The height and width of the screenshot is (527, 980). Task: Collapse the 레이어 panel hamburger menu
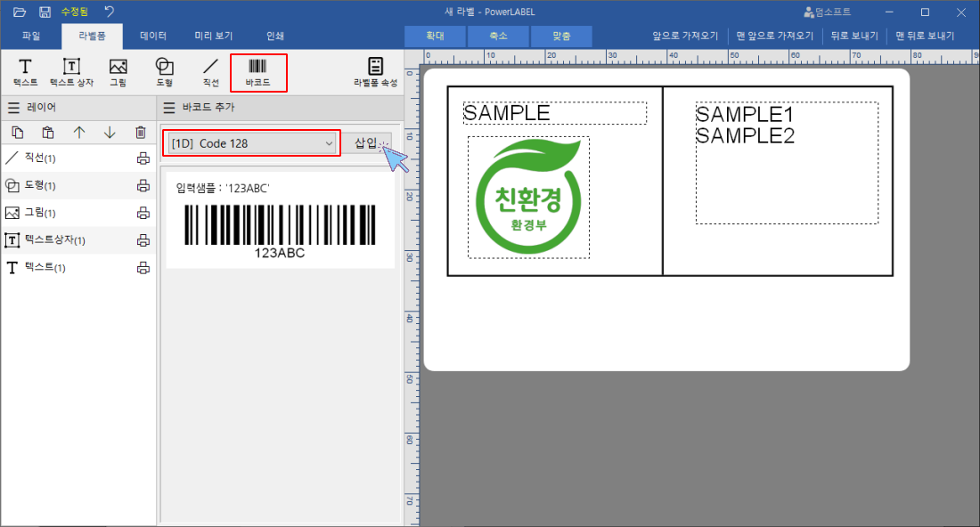point(13,108)
